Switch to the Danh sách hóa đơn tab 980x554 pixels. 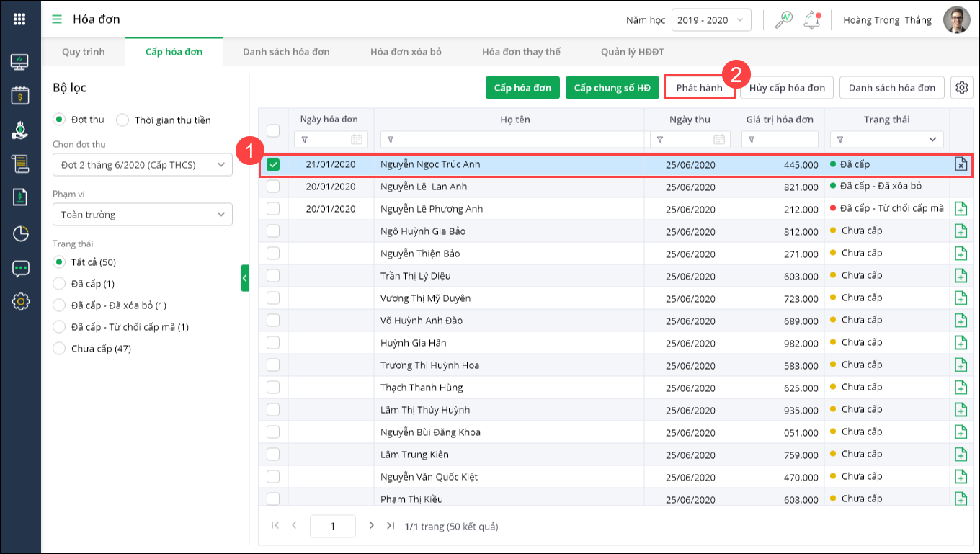point(286,52)
